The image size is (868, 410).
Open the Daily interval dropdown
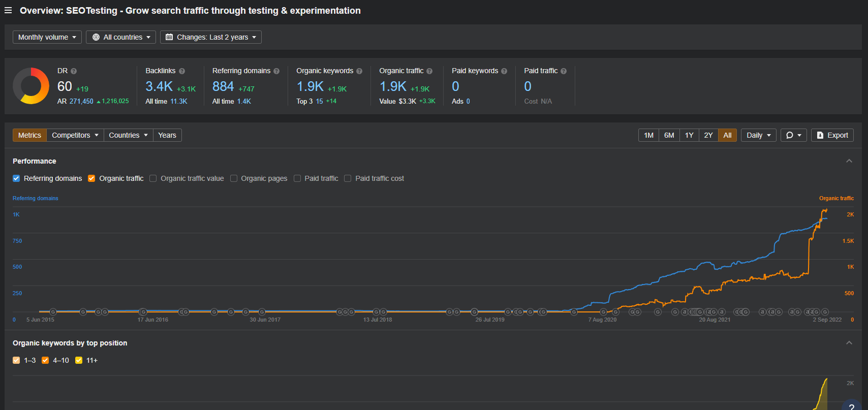click(x=759, y=135)
